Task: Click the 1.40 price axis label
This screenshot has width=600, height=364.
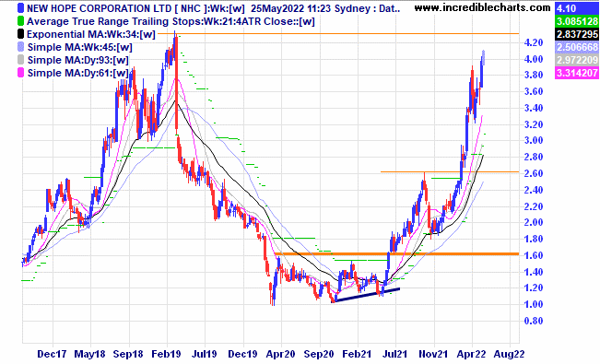Action: click(x=534, y=272)
